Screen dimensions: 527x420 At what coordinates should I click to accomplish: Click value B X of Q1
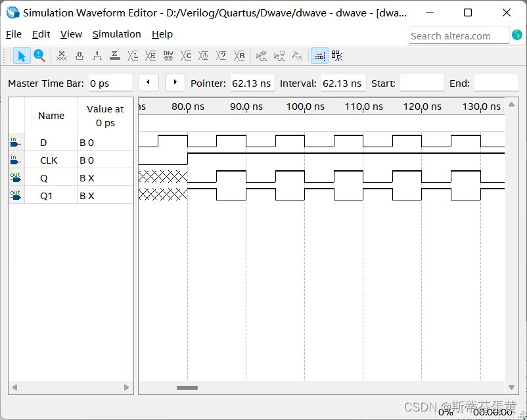click(x=87, y=196)
